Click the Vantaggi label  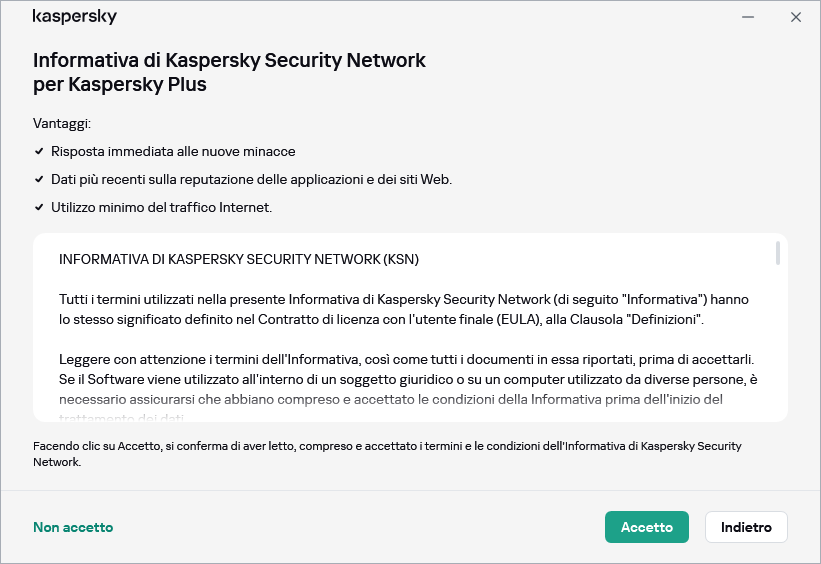62,123
